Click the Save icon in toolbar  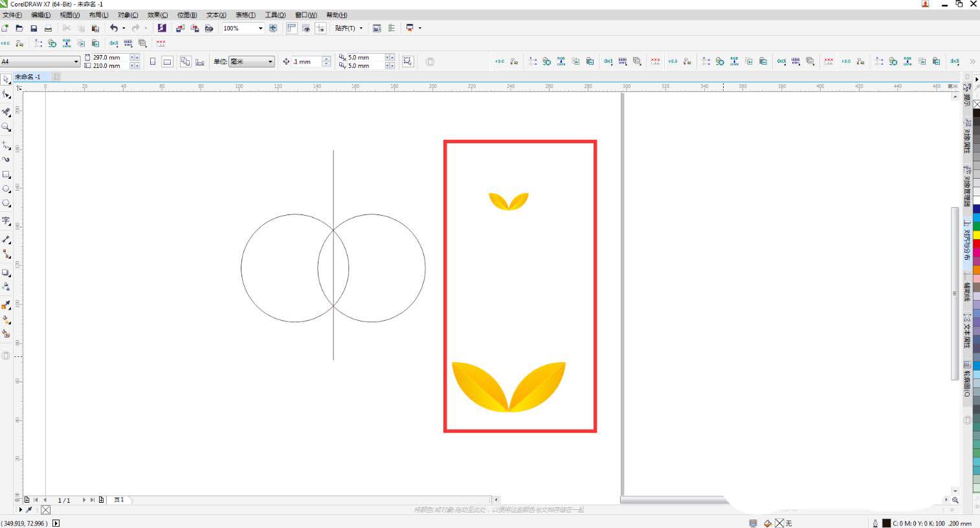pyautogui.click(x=34, y=29)
